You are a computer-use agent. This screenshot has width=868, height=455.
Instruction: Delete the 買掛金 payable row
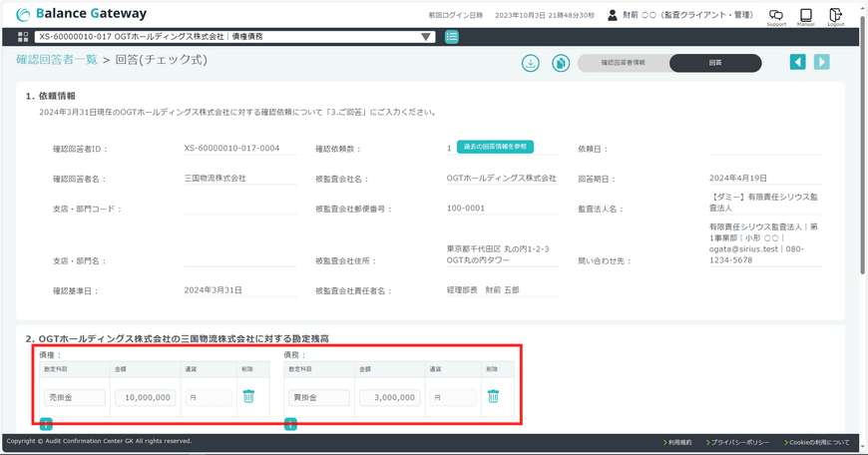pyautogui.click(x=493, y=396)
